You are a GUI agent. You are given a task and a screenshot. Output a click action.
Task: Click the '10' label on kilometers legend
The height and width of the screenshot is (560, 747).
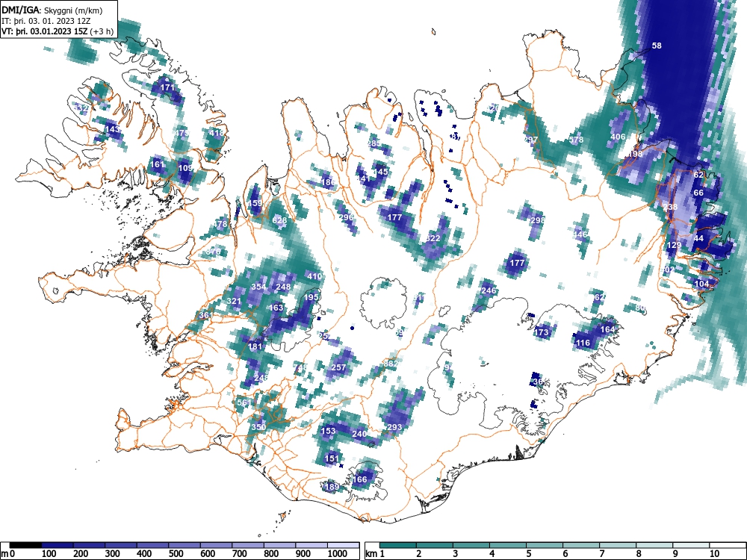713,554
